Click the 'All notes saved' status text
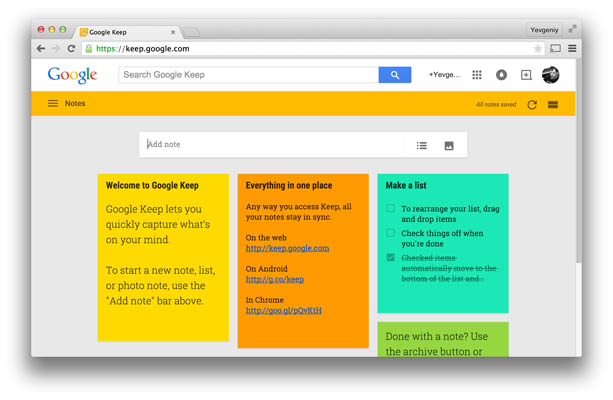The height and width of the screenshot is (400, 613). [x=496, y=104]
